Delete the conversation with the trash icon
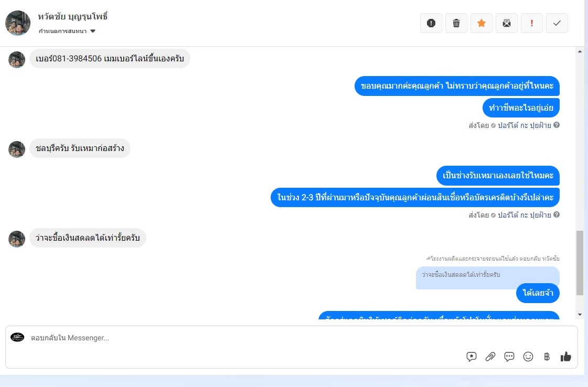Screen dimensions: 588x387 [456, 23]
